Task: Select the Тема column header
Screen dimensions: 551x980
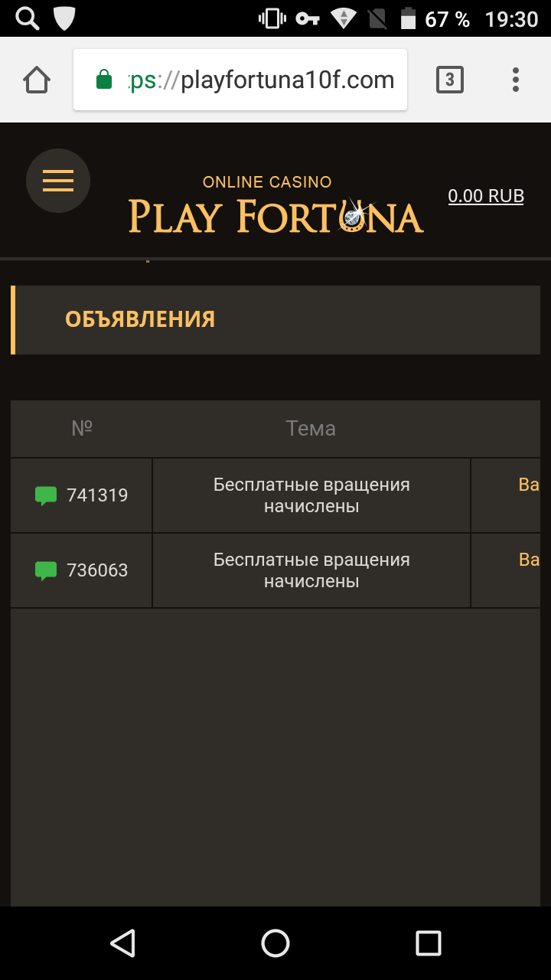Action: coord(311,428)
